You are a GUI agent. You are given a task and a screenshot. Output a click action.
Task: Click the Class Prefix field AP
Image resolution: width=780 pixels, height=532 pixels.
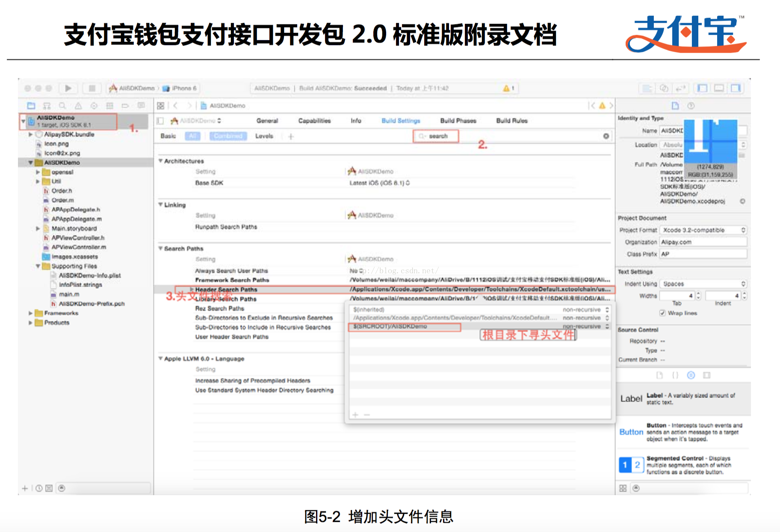pyautogui.click(x=703, y=254)
